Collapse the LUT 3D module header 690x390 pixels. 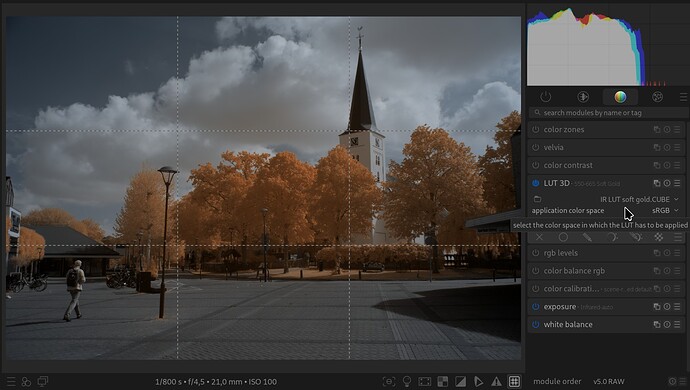point(556,183)
